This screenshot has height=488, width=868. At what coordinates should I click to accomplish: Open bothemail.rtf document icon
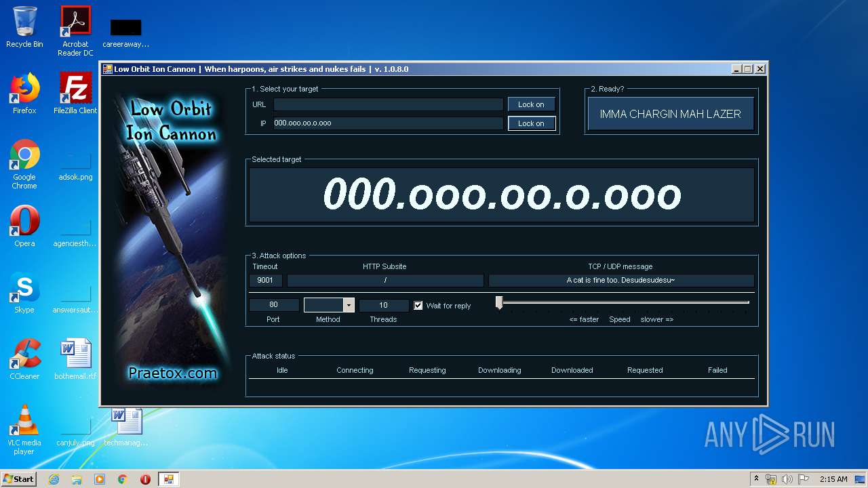[75, 359]
